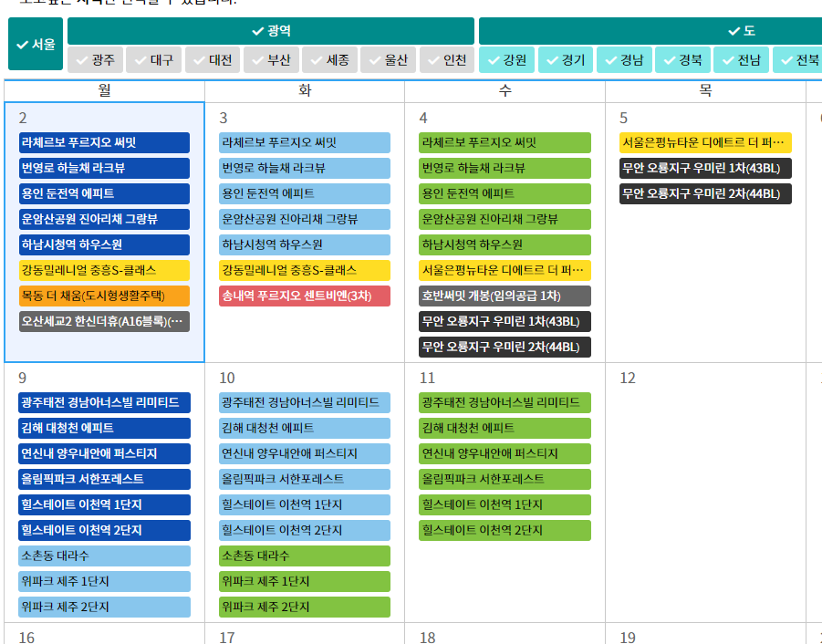Disable the 강원 region filter
822x644 pixels.
(507, 60)
